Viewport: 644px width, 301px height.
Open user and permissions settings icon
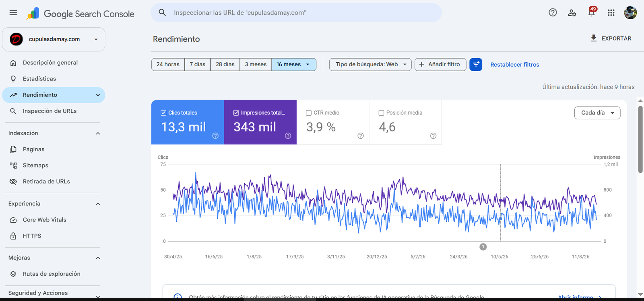(572, 13)
